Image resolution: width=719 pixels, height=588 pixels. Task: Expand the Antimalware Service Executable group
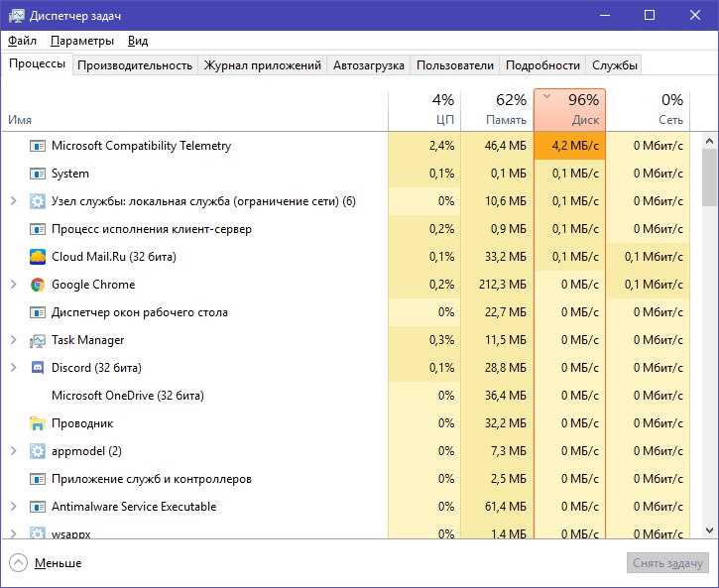13,507
